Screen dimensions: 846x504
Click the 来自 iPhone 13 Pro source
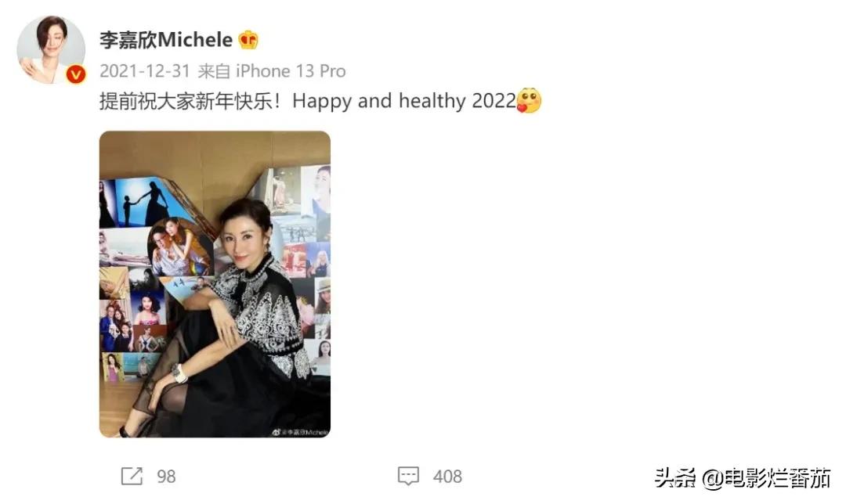point(271,71)
